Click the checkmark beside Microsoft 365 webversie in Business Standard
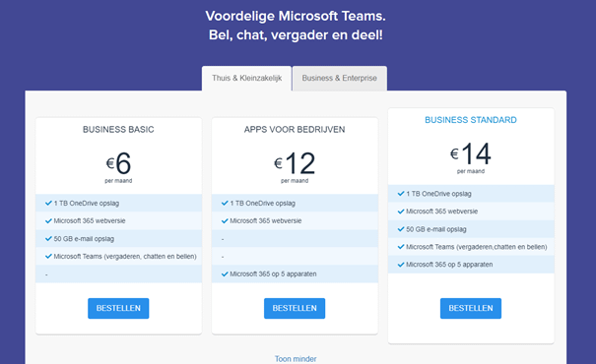 click(x=401, y=212)
